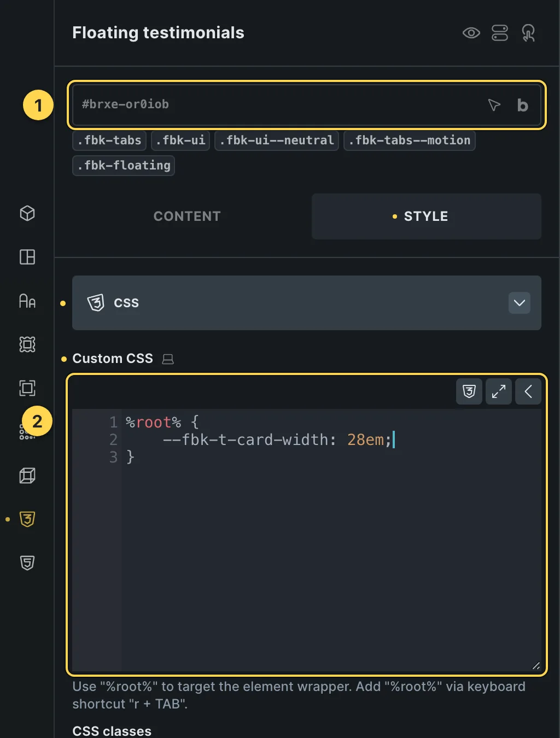Click the code editor resize handle corner
Screen dimensions: 560x738
[536, 665]
